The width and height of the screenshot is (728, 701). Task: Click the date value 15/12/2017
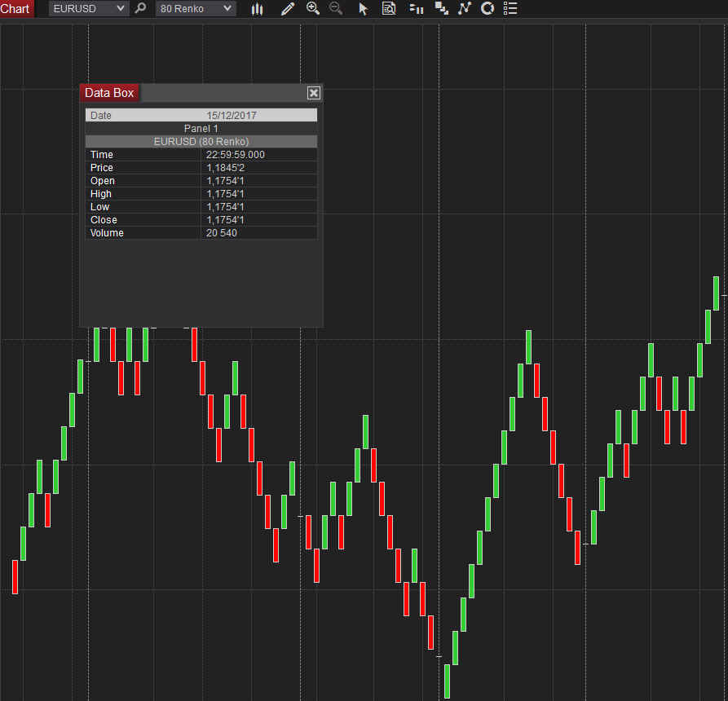coord(232,115)
